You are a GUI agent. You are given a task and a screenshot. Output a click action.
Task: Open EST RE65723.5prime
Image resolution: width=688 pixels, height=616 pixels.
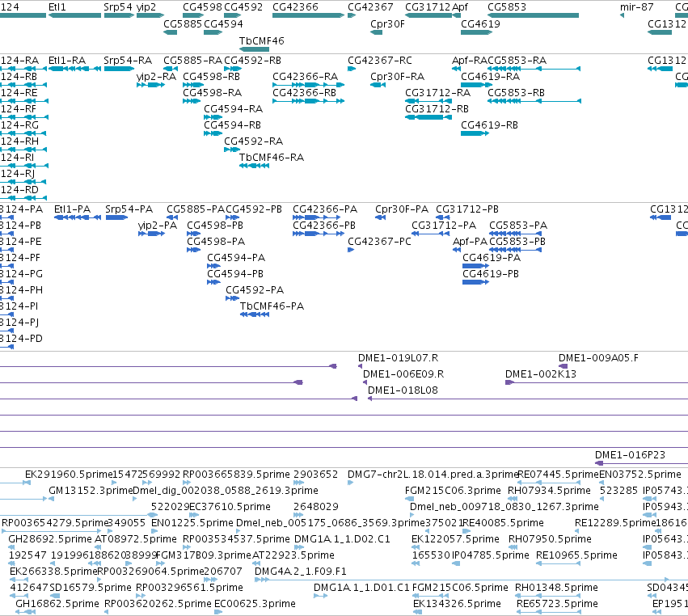[x=548, y=612]
